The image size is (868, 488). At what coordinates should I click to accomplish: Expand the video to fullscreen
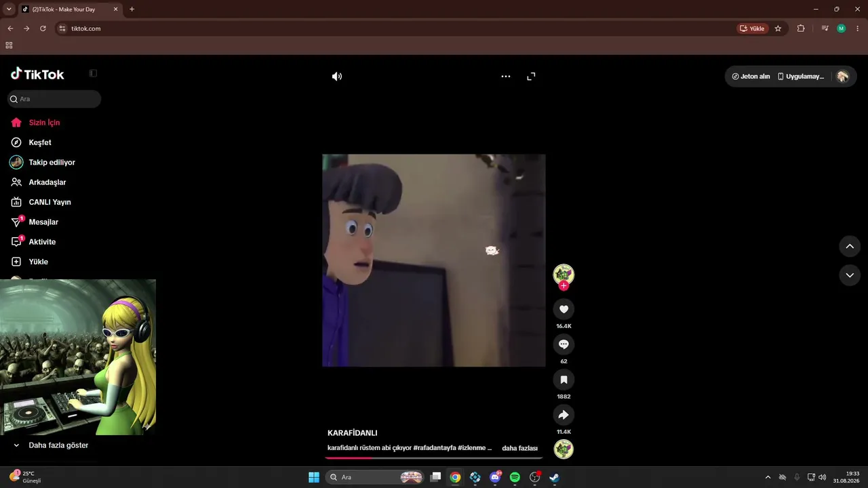click(531, 77)
